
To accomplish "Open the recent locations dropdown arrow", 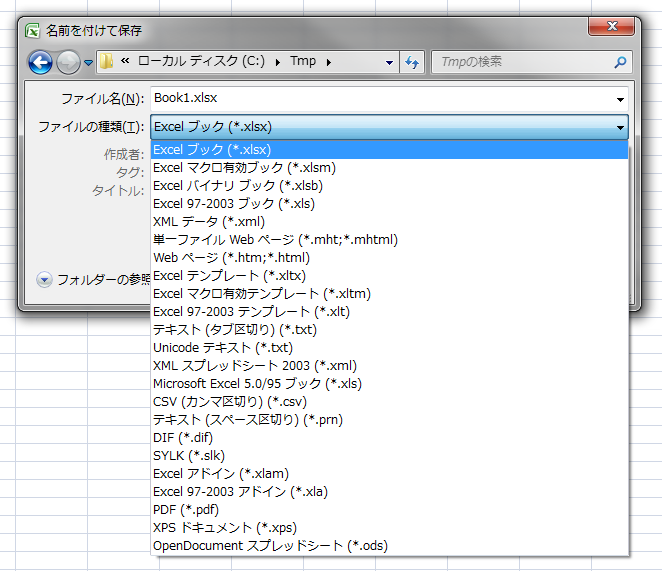I will 88,63.
